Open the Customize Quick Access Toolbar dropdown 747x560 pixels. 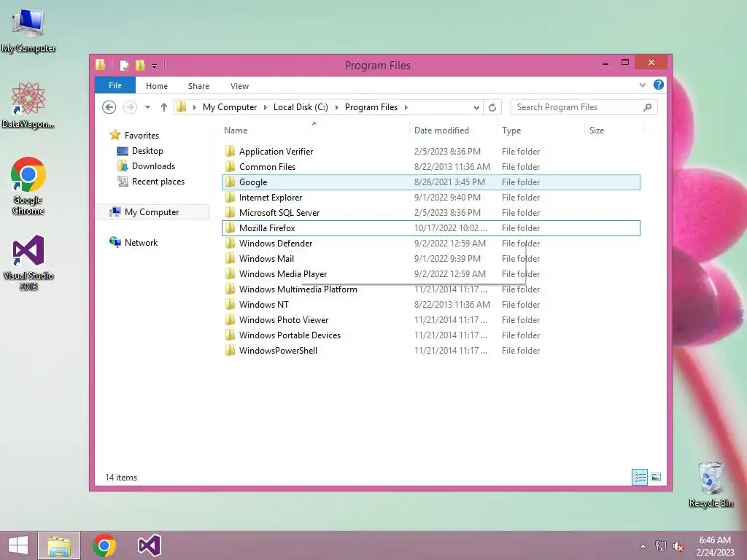[x=155, y=66]
